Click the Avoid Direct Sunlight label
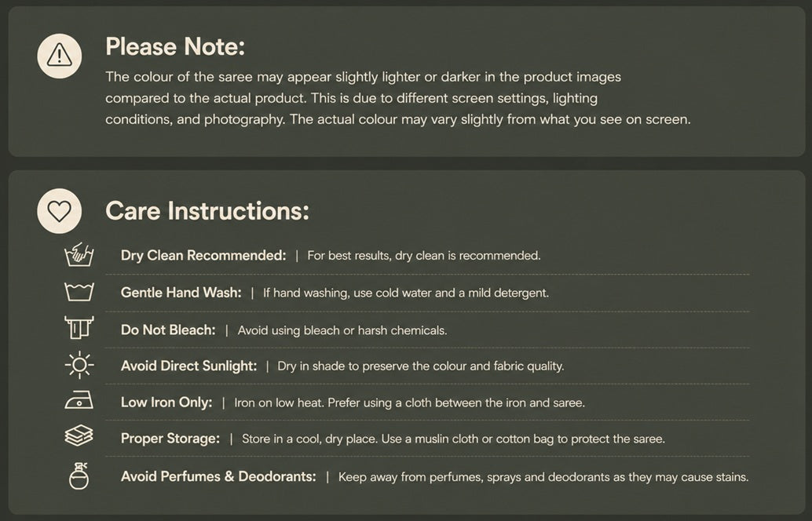 click(x=188, y=366)
